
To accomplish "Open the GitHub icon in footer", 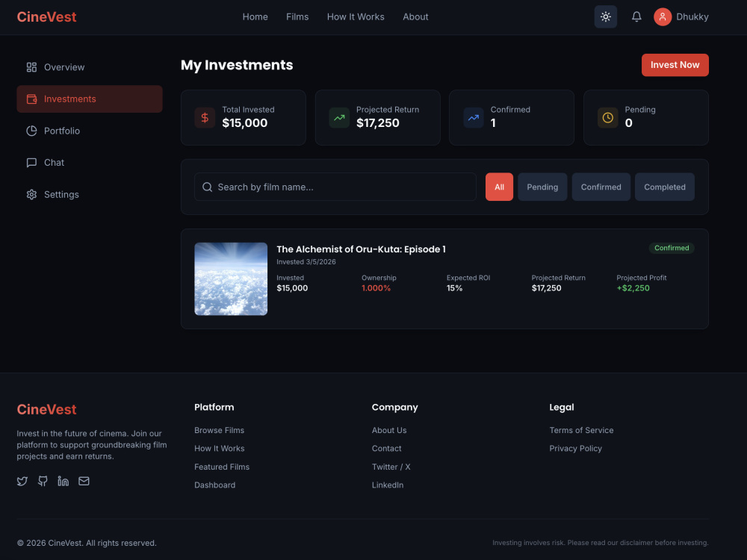I will pos(43,481).
